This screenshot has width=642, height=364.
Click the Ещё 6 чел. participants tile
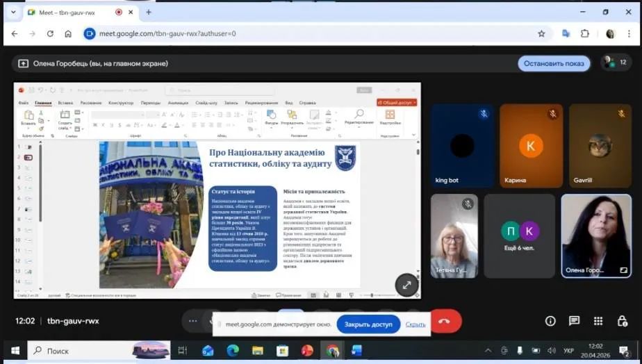tap(520, 235)
